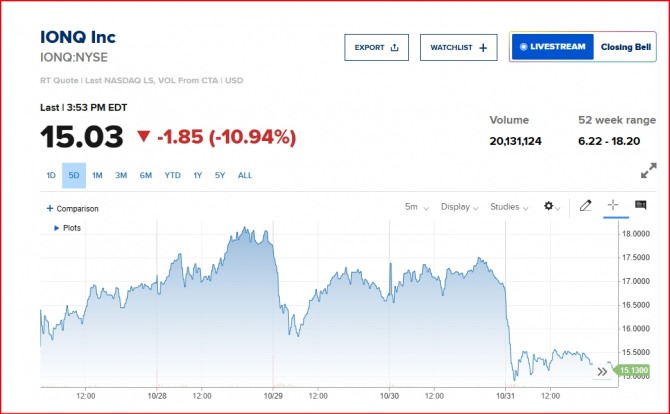Open the Display dropdown
The width and height of the screenshot is (670, 414).
[459, 207]
